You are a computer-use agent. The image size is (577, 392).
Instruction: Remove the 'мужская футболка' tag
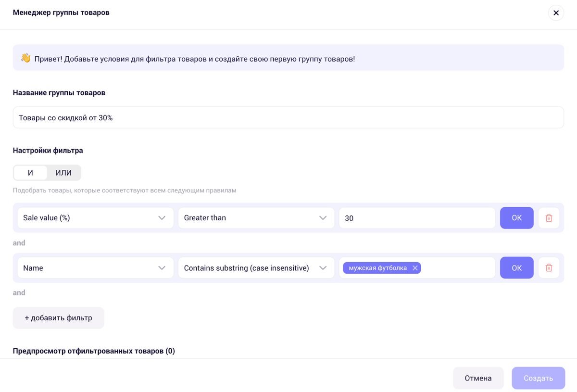415,268
